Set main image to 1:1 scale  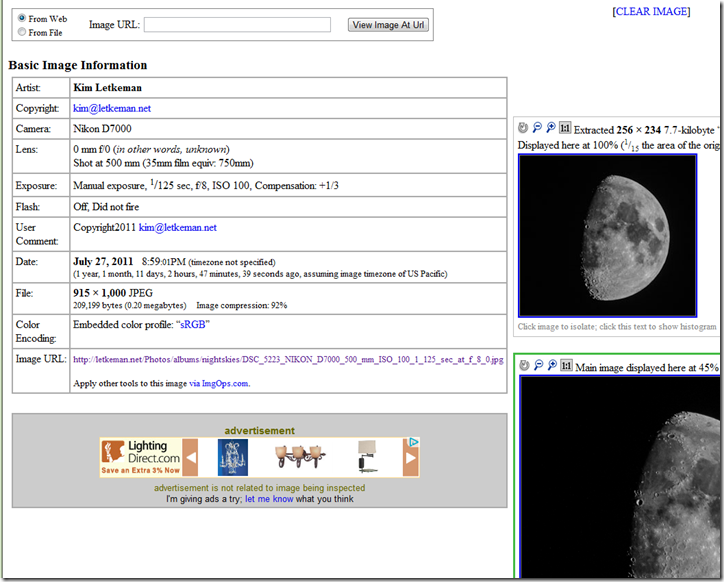pos(565,367)
